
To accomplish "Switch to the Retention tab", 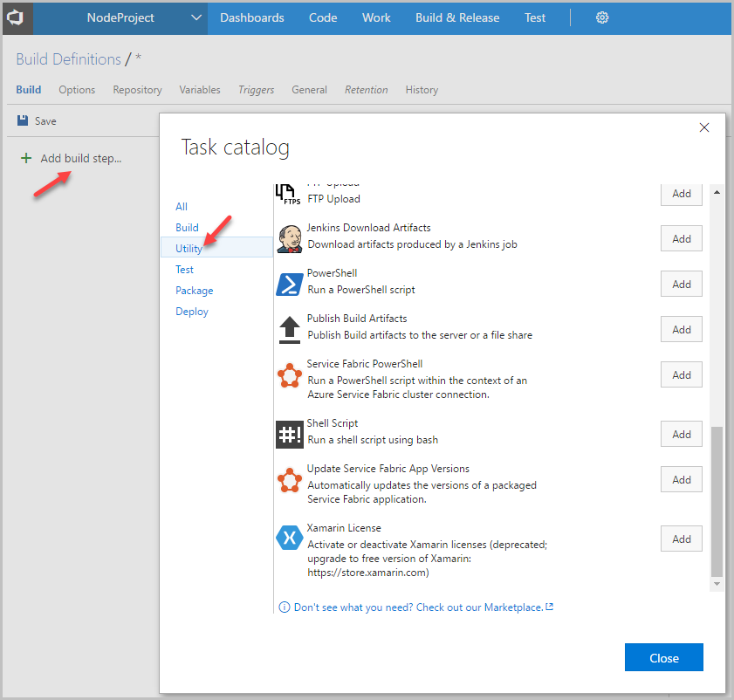I will (x=367, y=89).
